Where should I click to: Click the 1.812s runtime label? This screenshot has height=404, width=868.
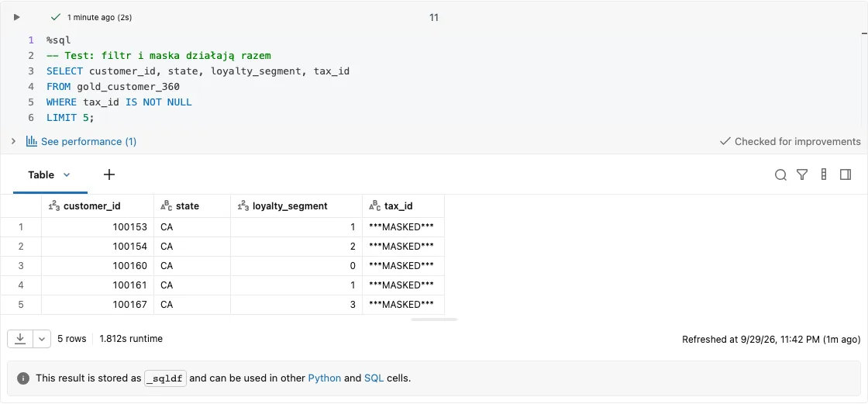pos(131,339)
